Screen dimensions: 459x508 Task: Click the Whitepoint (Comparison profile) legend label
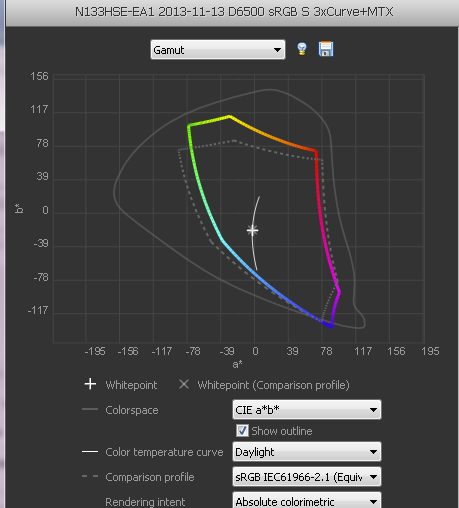click(273, 385)
